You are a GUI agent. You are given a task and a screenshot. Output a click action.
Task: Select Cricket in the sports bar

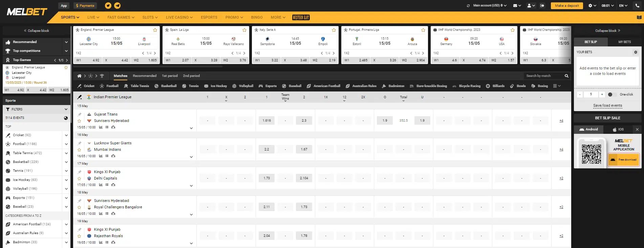coord(86,86)
